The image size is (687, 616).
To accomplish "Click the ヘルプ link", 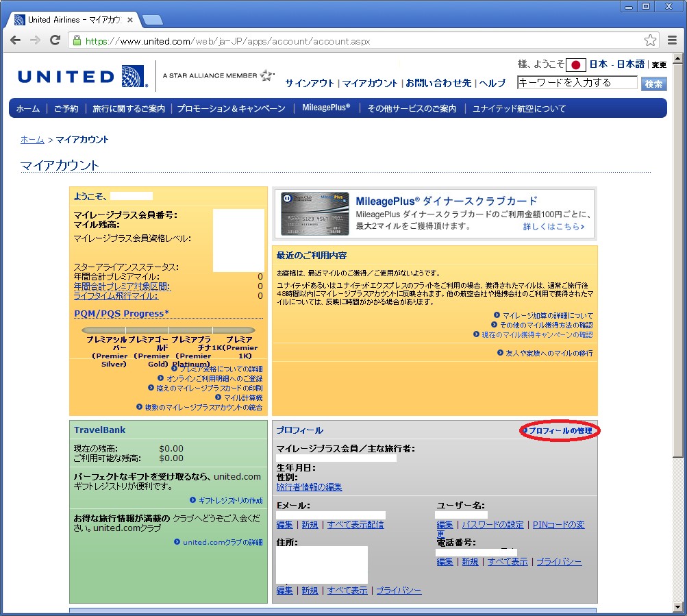I will [x=492, y=83].
